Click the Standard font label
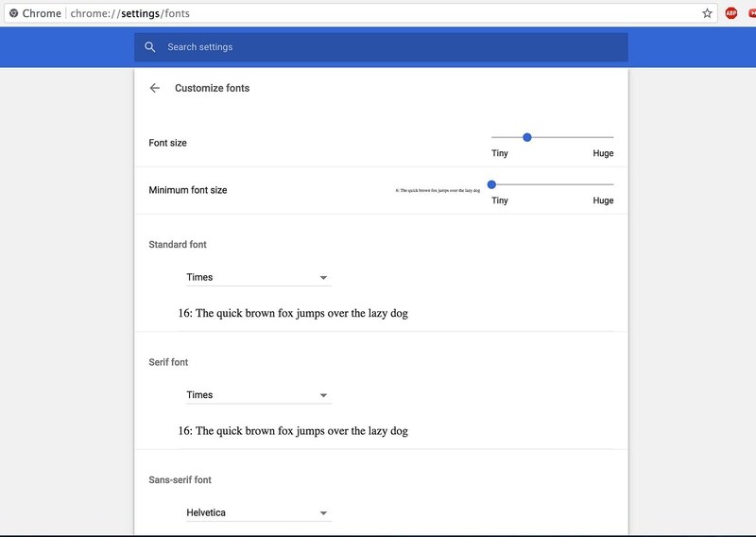 pyautogui.click(x=178, y=245)
